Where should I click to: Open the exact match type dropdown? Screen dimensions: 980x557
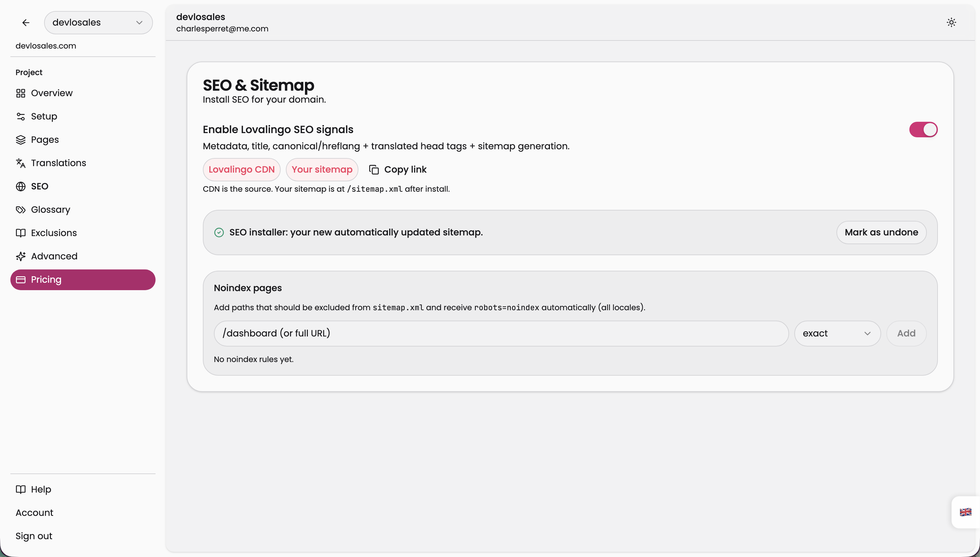837,333
